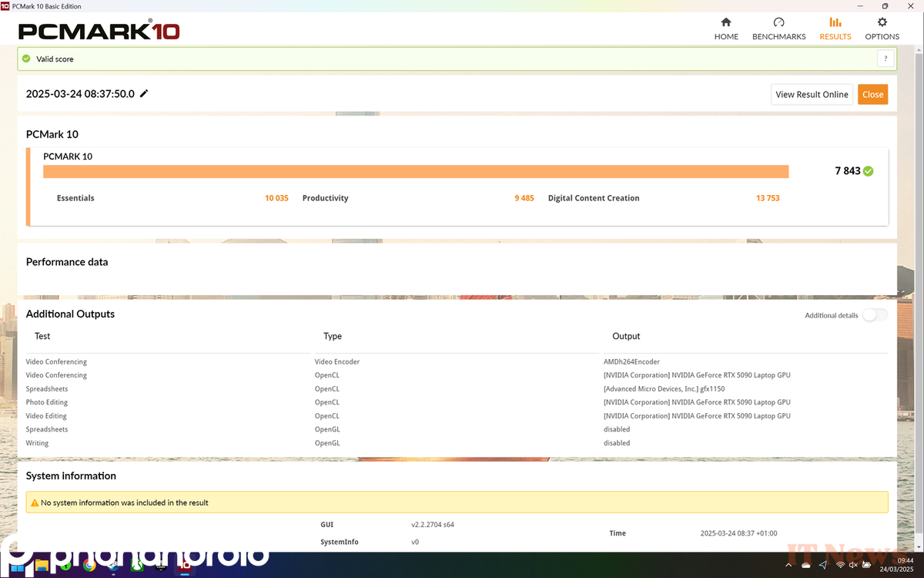Open the OPTIONS tab
The width and height of the screenshot is (924, 578).
click(882, 29)
